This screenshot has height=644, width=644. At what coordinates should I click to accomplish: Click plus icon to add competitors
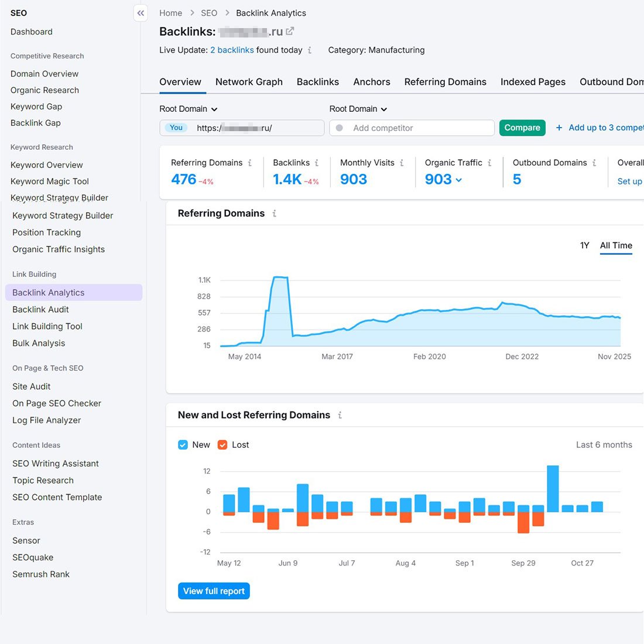click(559, 128)
